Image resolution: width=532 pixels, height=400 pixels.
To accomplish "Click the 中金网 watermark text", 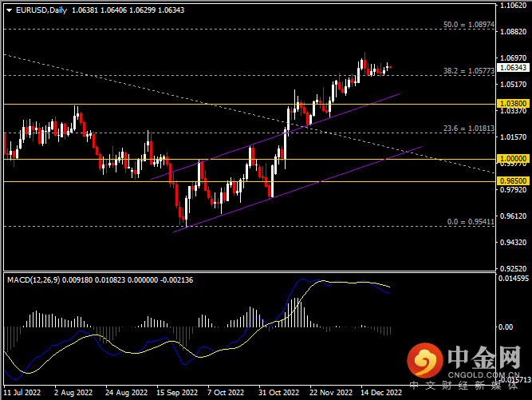I will [485, 357].
